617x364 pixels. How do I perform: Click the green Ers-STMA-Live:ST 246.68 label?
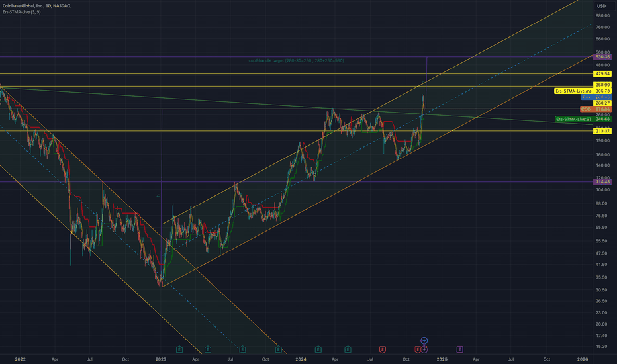click(x=583, y=119)
